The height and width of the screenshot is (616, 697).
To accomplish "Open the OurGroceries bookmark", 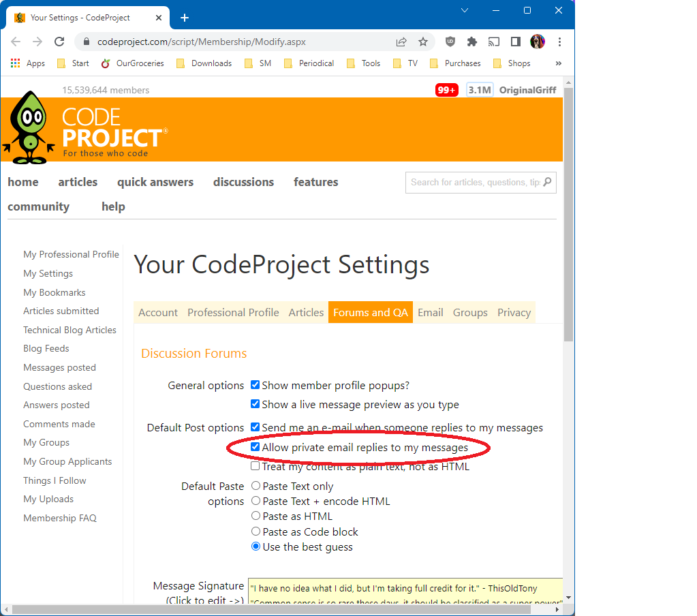I will pos(132,63).
